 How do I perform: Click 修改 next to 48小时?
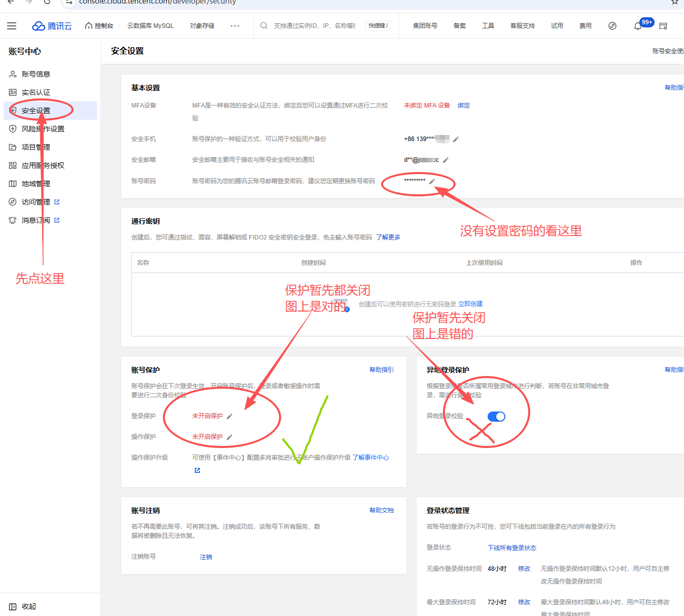tap(524, 569)
